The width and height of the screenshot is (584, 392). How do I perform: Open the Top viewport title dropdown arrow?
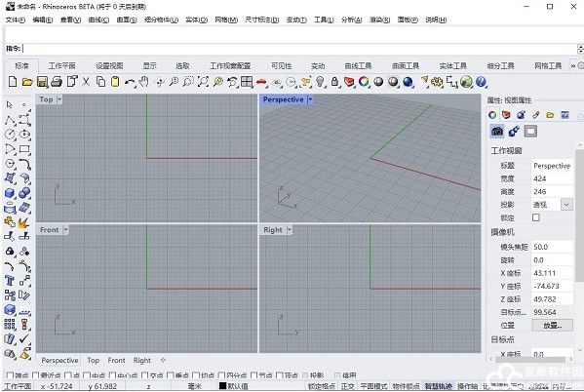(x=59, y=99)
